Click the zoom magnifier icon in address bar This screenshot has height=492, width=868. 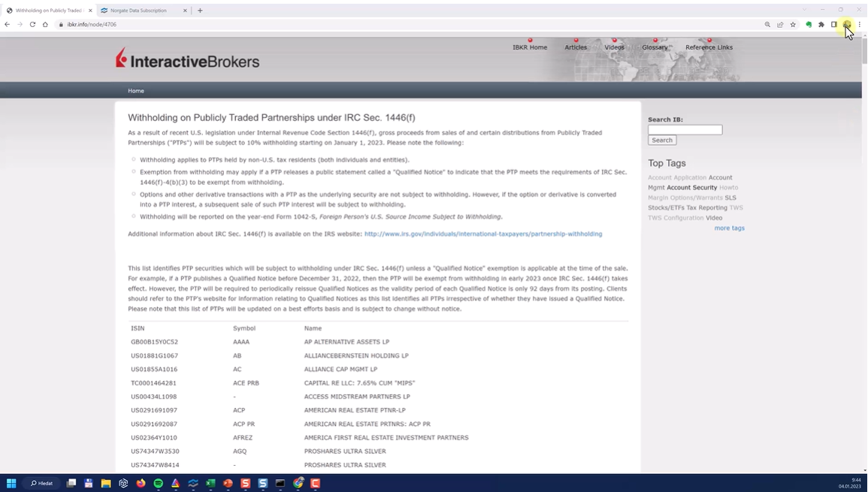(767, 24)
